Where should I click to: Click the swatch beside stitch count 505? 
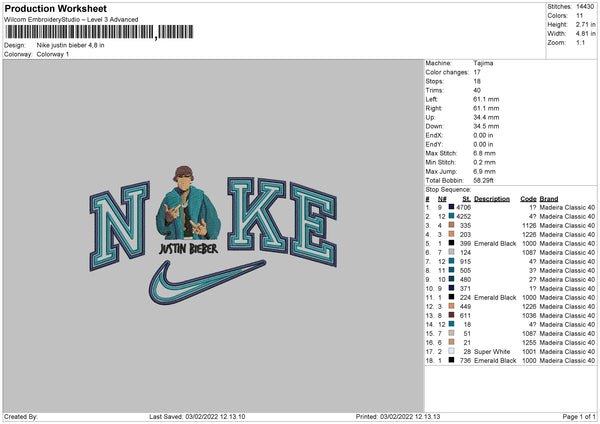click(451, 270)
